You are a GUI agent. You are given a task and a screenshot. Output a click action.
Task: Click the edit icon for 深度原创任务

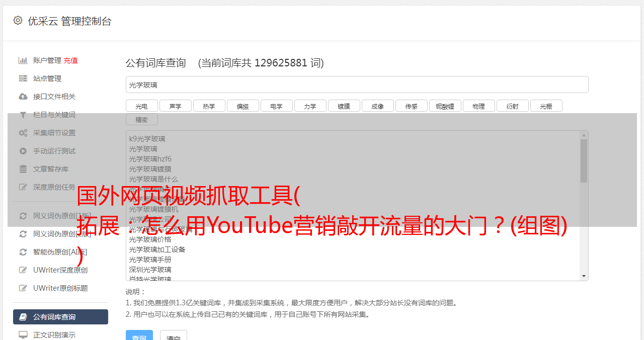[x=23, y=187]
